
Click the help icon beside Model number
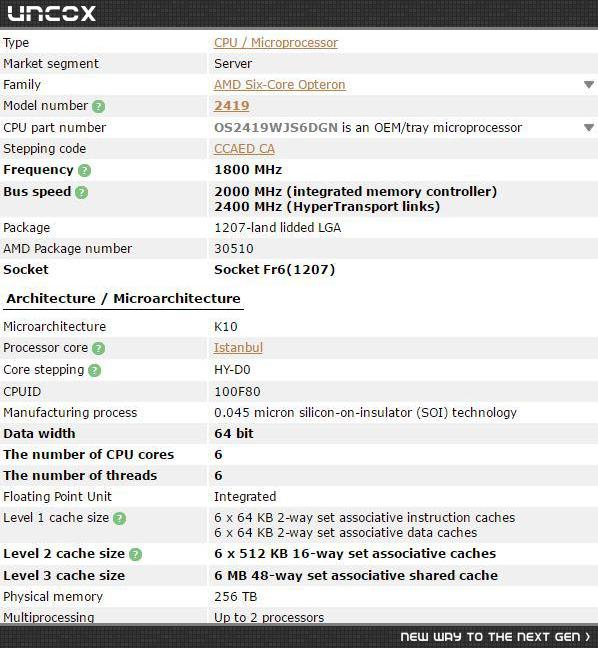[98, 107]
